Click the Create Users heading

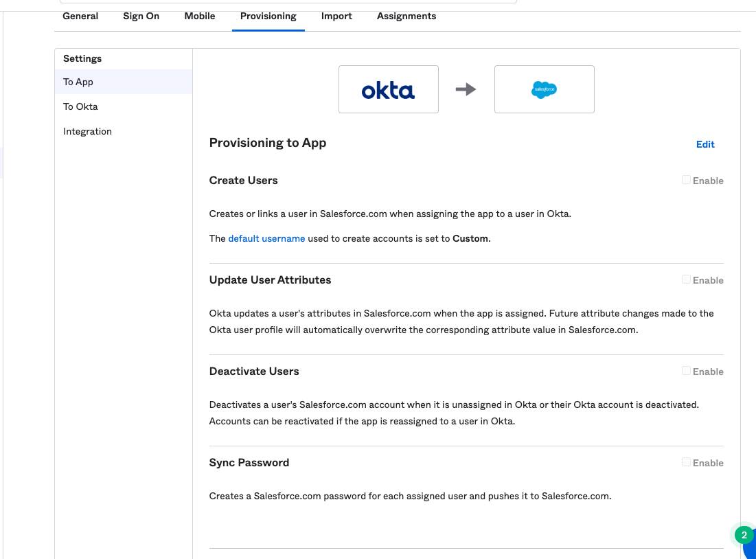[x=244, y=181]
